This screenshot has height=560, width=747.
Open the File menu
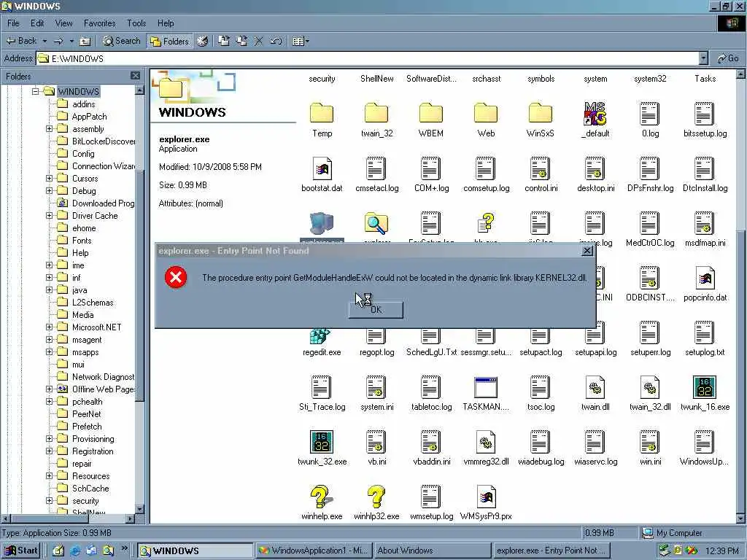(x=13, y=23)
